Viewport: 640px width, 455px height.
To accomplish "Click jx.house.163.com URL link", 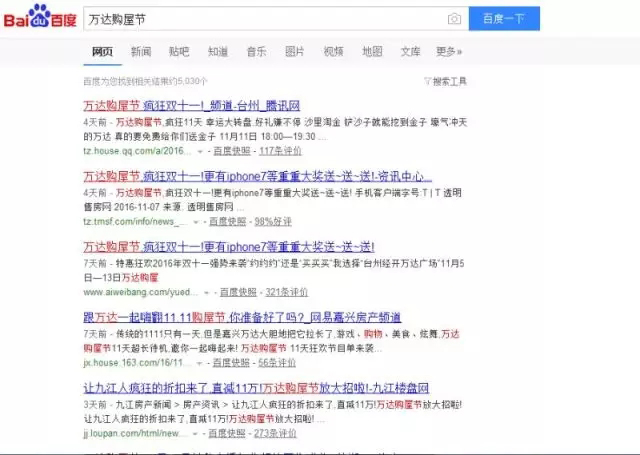I will [136, 363].
